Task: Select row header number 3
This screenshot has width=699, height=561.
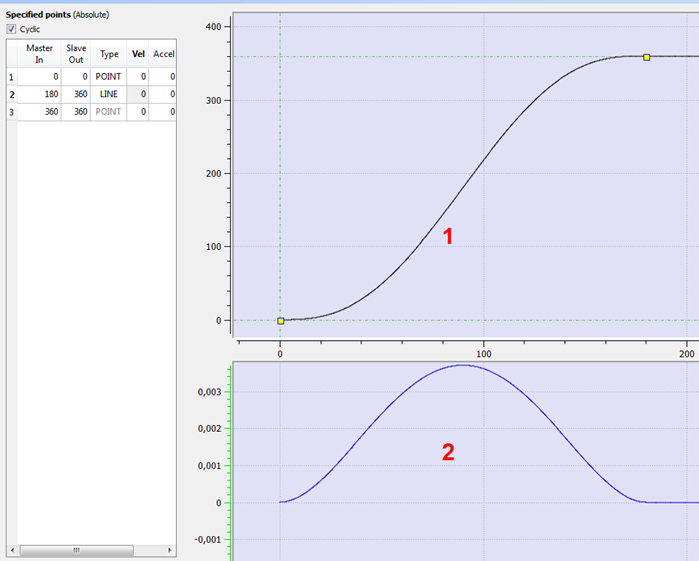Action: pyautogui.click(x=12, y=112)
